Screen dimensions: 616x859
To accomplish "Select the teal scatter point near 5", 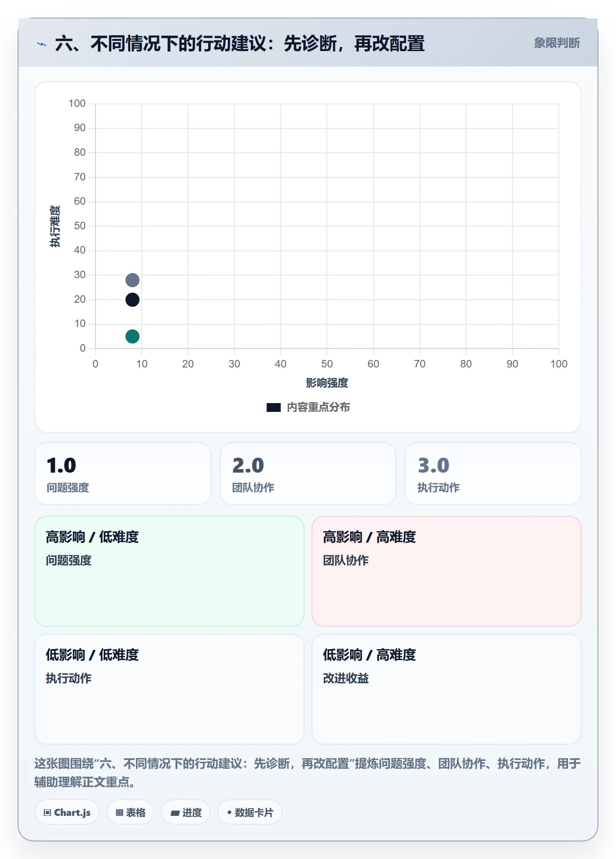I will pyautogui.click(x=132, y=336).
